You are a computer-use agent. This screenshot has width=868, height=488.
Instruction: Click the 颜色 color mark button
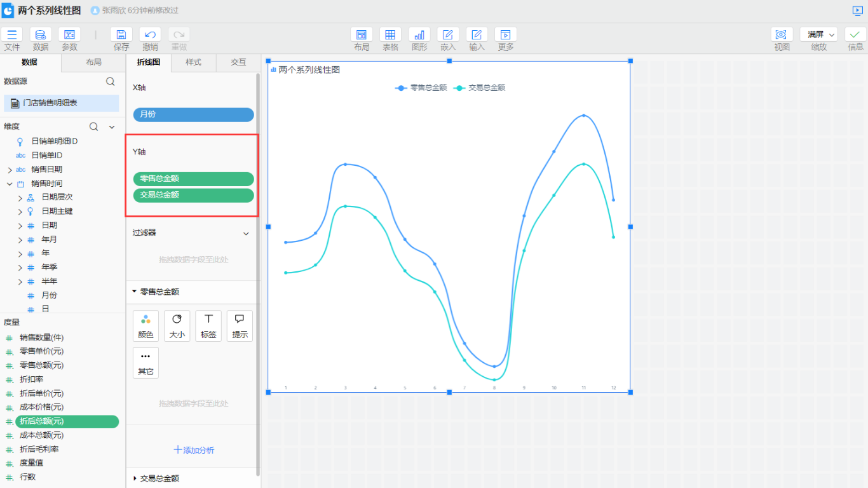click(146, 326)
